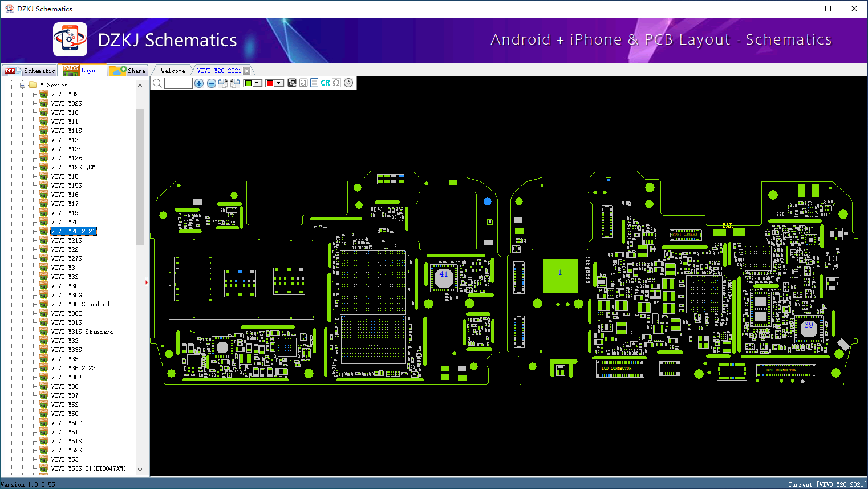Click the VIVO Y19 file icon

coord(44,213)
